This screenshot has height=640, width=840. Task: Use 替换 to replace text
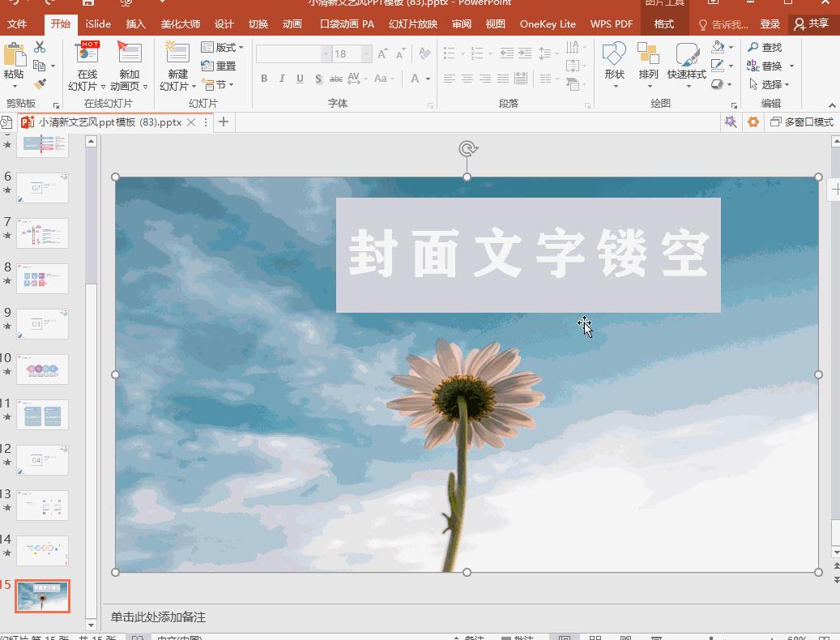[x=769, y=66]
